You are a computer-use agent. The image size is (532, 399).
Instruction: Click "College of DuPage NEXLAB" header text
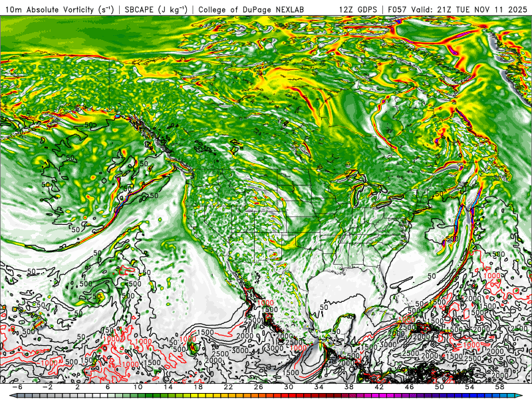[251, 9]
